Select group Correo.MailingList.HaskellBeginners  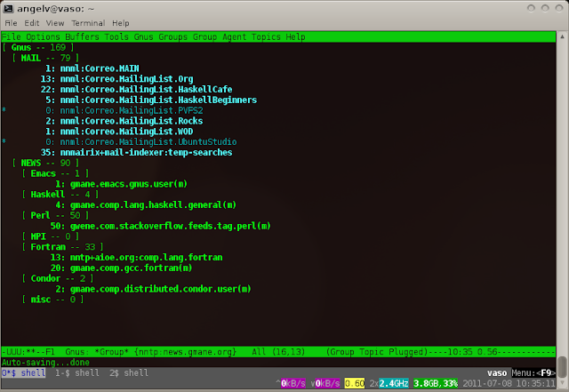(158, 100)
